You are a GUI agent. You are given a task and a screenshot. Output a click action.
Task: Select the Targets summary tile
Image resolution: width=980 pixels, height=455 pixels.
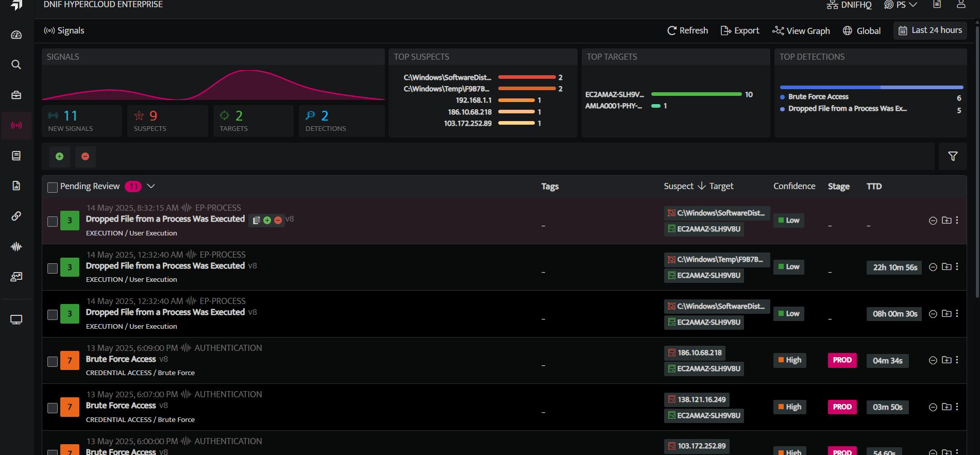click(254, 121)
